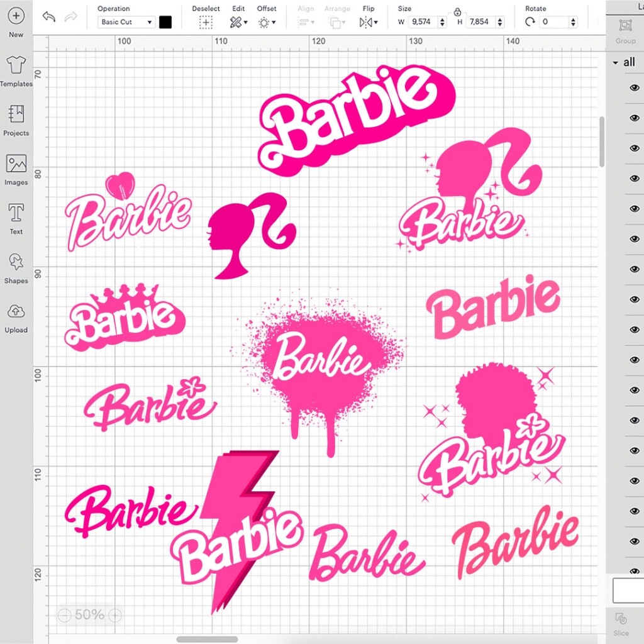
Task: Click the Rotate value stepper arrows
Action: [x=574, y=22]
